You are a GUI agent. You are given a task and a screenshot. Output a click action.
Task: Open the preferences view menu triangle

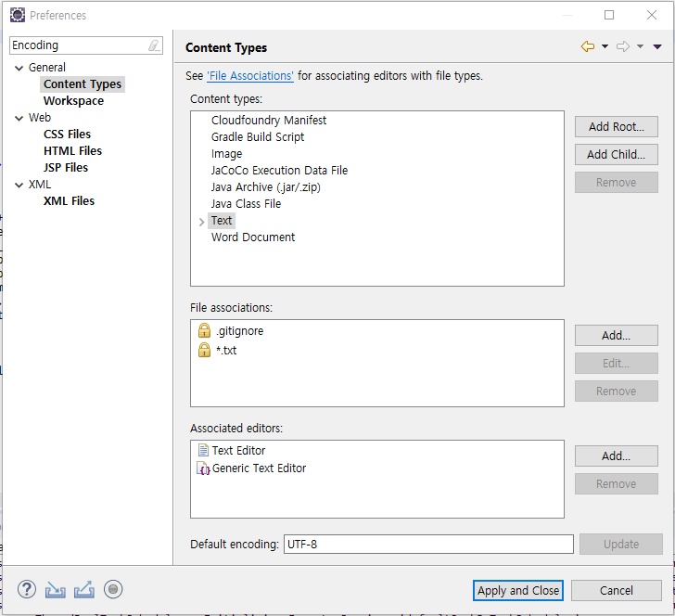tap(656, 46)
